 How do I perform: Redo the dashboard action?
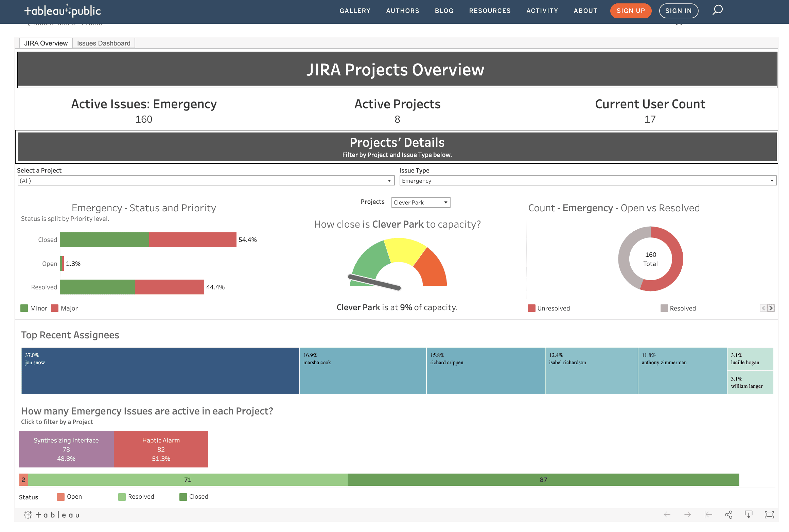(x=688, y=514)
